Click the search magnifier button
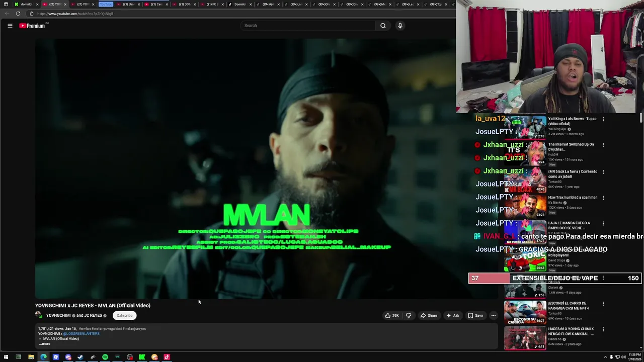Screen dimensions: 644x362 (383, 26)
